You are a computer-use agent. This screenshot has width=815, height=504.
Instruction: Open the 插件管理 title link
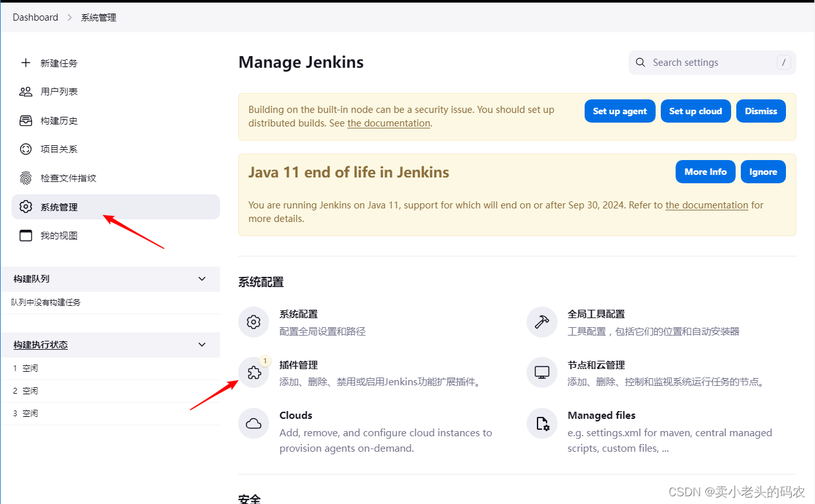[x=298, y=365]
